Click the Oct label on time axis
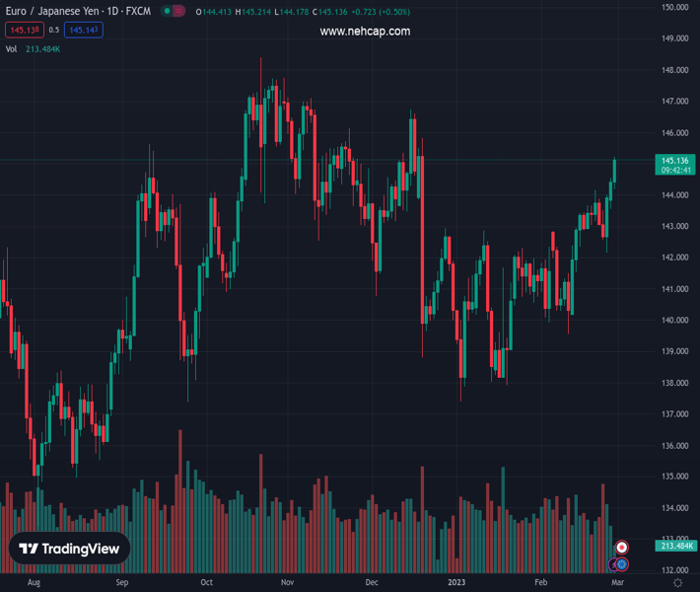Screen dimensions: 700x592 click(206, 583)
